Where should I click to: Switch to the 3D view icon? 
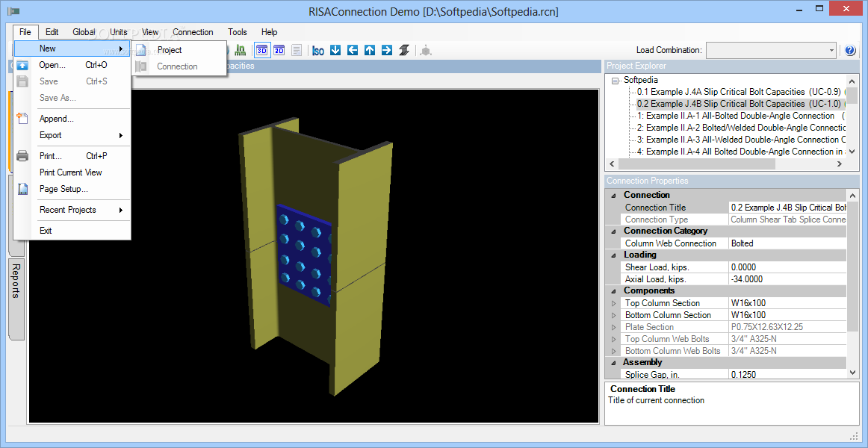[x=261, y=50]
